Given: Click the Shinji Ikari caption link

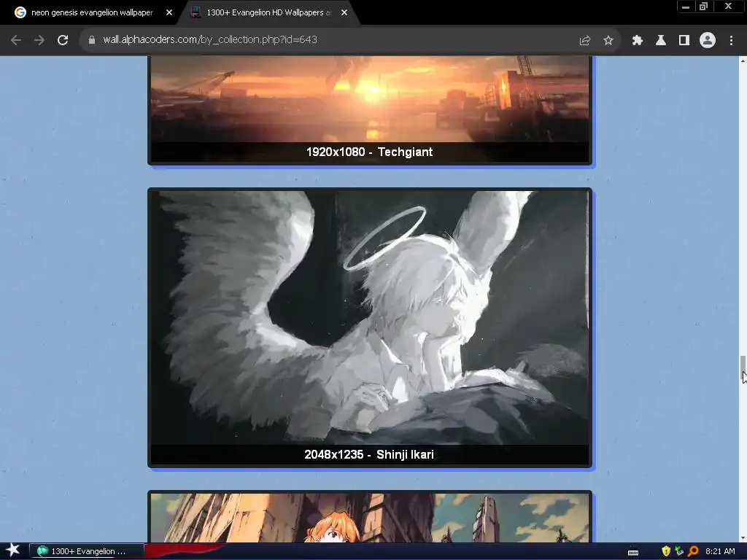Looking at the screenshot, I should pos(405,454).
